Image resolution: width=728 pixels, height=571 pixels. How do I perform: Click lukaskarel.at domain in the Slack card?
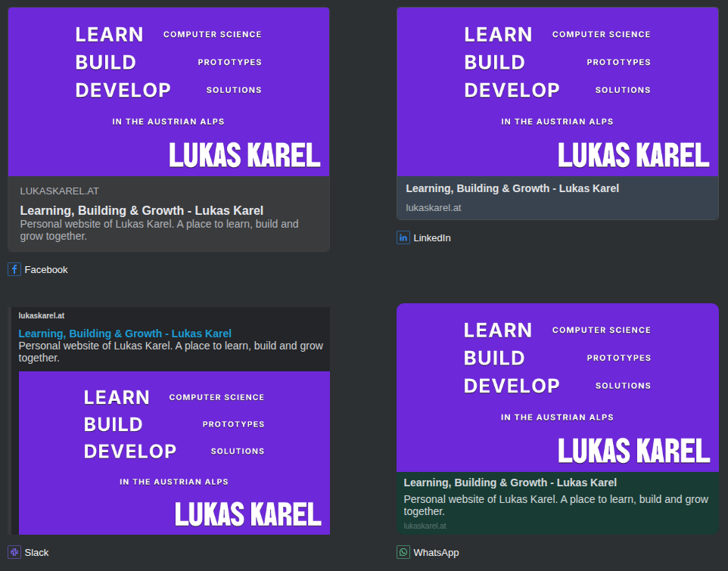(x=42, y=315)
